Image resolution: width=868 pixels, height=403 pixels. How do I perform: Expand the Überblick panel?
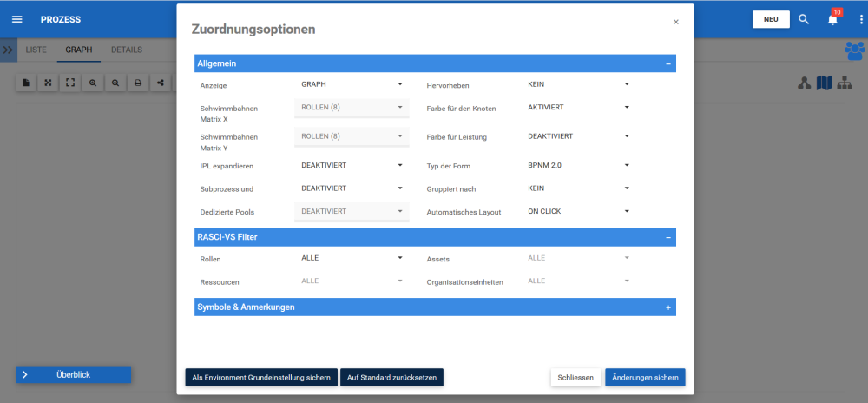pos(74,374)
